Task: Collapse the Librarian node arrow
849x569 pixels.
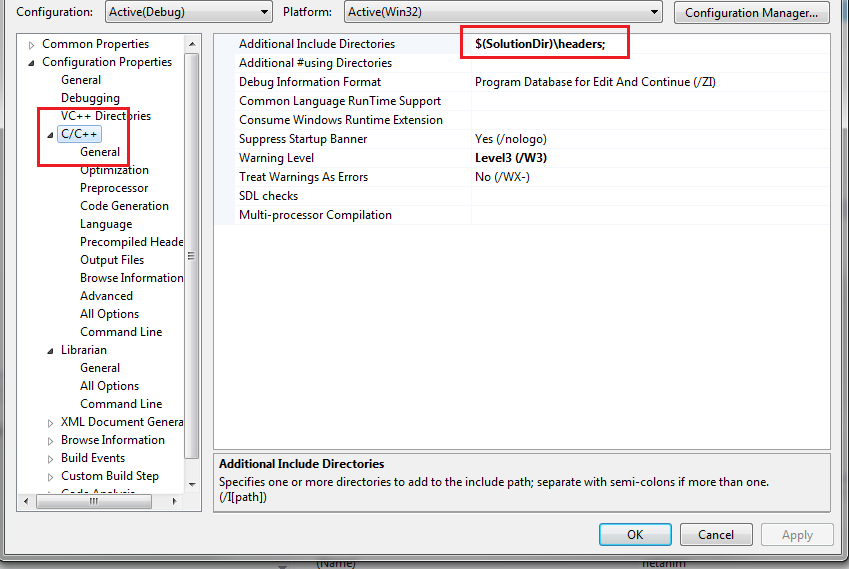Action: (50, 351)
